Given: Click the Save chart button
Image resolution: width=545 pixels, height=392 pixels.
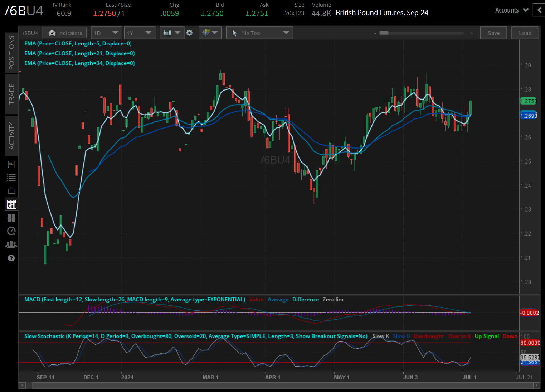Looking at the screenshot, I should click(x=493, y=33).
